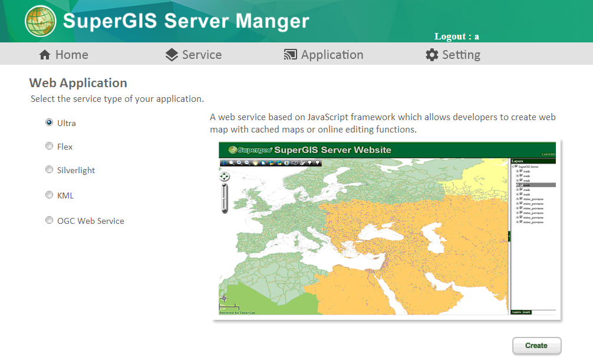The width and height of the screenshot is (593, 364).
Task: Click the hand pan tool in preview toolbar
Action: [x=255, y=163]
